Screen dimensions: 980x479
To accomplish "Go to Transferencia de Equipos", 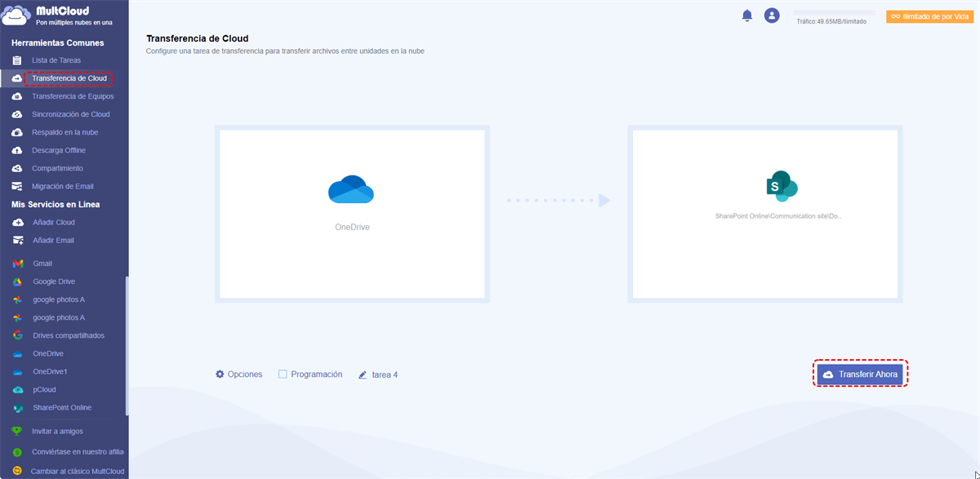I will coord(73,96).
